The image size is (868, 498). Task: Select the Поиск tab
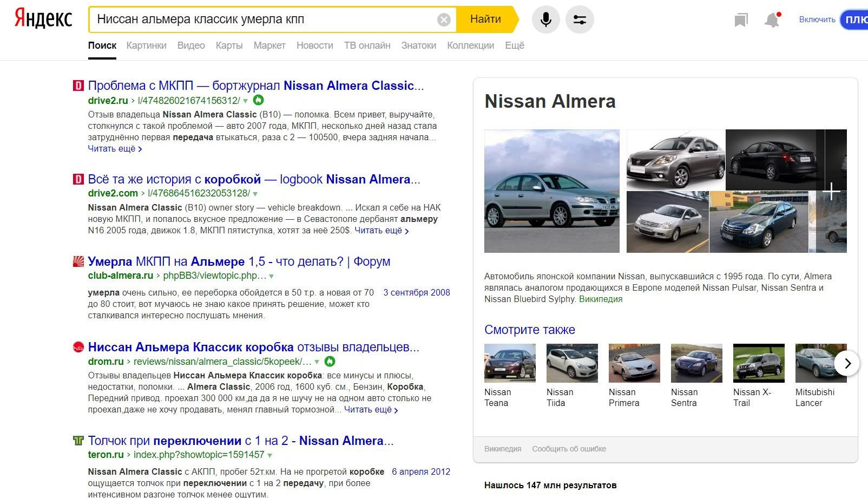pos(102,45)
